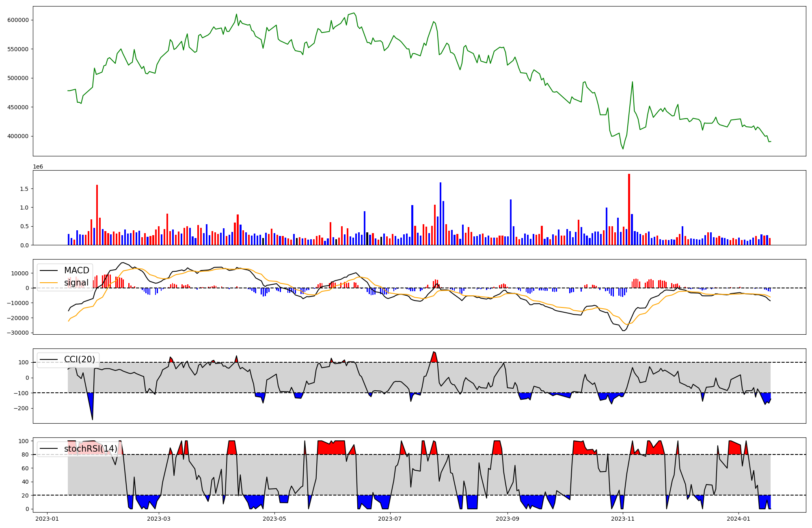Select the −30000 MACD axis label
This screenshot has height=528, width=812.
coord(17,333)
